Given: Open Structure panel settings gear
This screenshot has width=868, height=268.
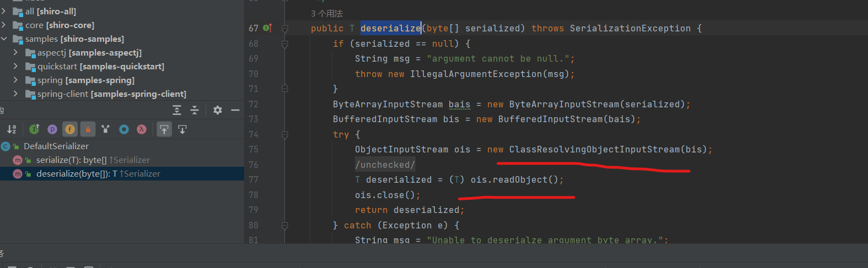Looking at the screenshot, I should [218, 110].
